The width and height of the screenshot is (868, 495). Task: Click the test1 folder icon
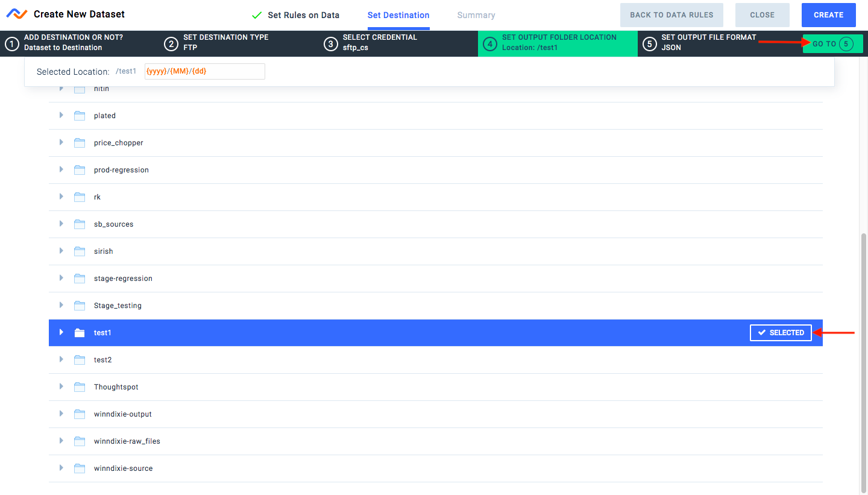pos(80,333)
